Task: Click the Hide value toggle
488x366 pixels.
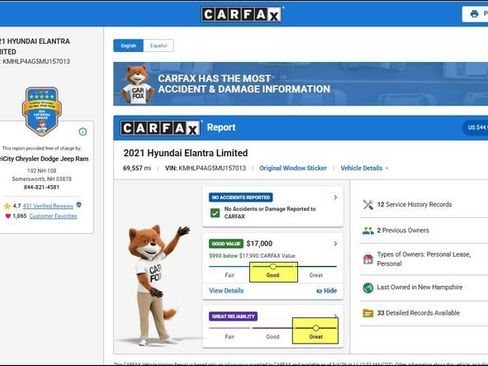Action: (x=326, y=291)
